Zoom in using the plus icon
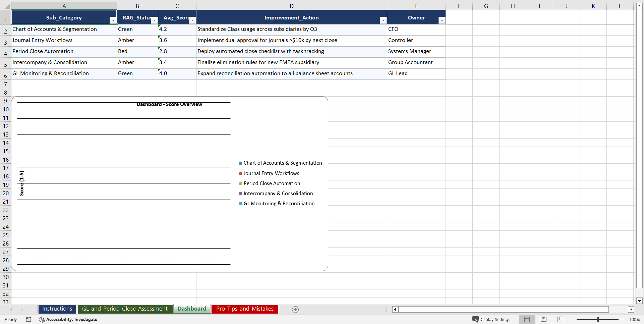644x324 pixels. 622,319
